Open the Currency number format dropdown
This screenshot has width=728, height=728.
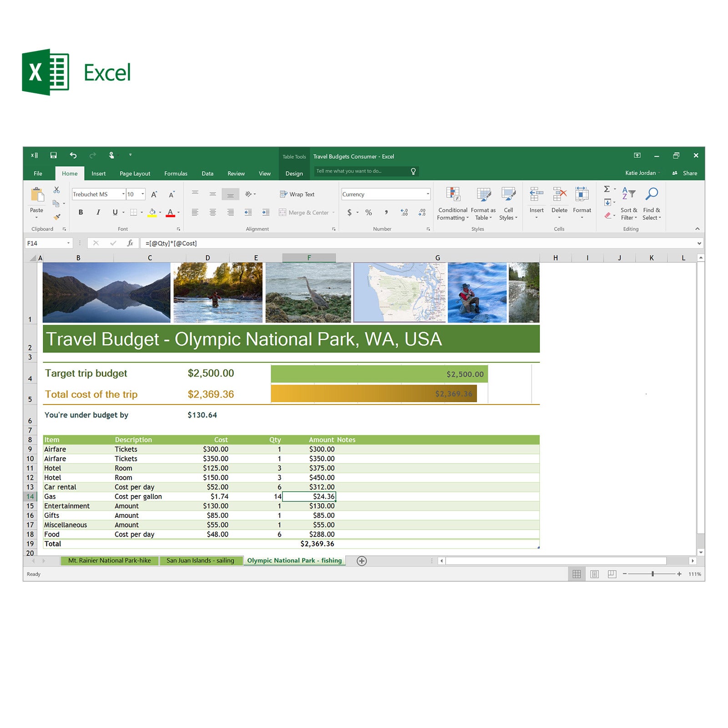tap(428, 194)
